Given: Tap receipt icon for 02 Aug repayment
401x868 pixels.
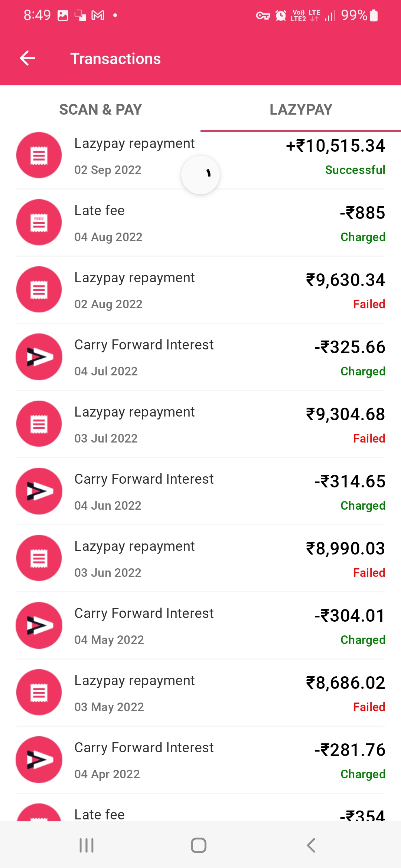Looking at the screenshot, I should tap(39, 290).
